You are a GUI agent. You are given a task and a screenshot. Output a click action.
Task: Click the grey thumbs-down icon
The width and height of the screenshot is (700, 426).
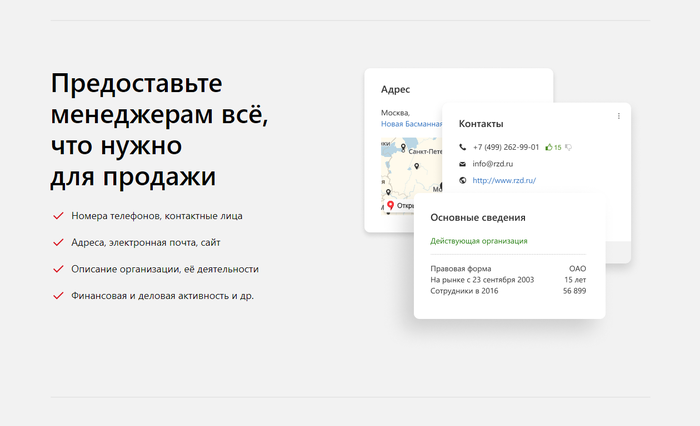click(568, 147)
